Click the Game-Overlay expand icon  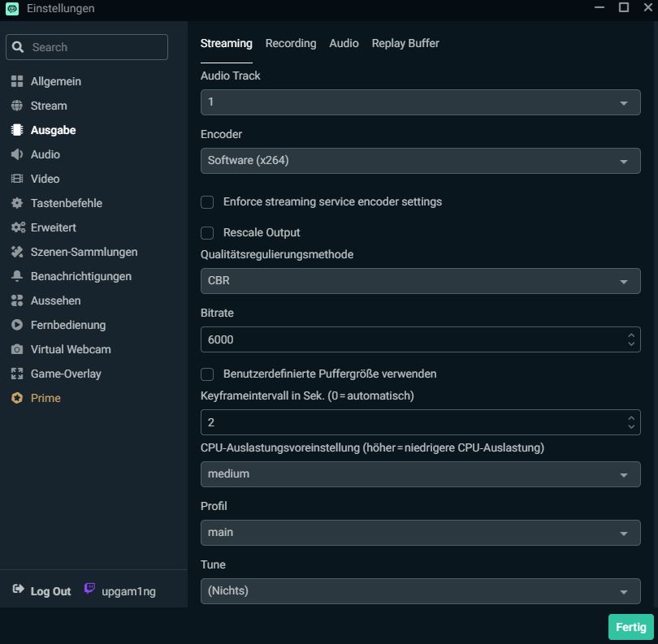tap(17, 374)
